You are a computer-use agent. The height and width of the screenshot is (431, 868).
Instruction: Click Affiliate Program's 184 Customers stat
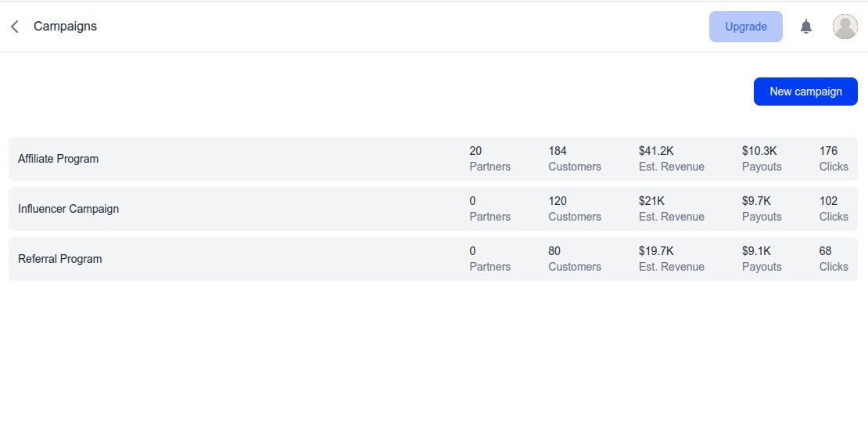coord(575,159)
